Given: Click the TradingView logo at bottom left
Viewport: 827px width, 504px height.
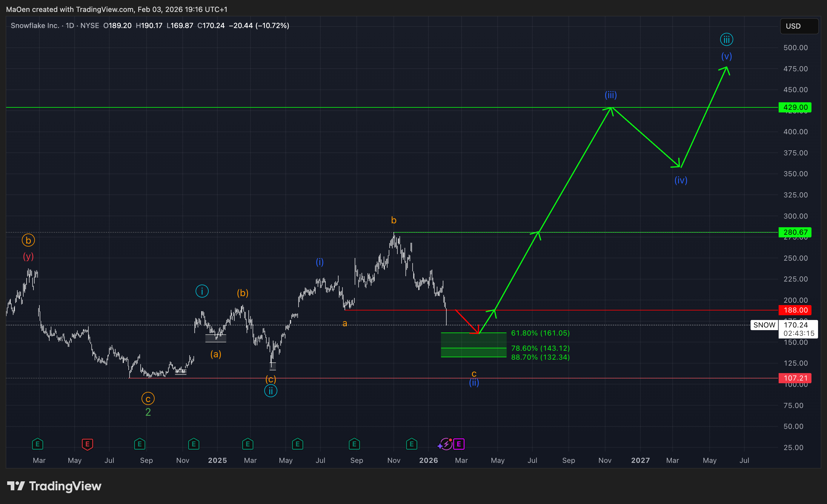Looking at the screenshot, I should click(x=54, y=486).
